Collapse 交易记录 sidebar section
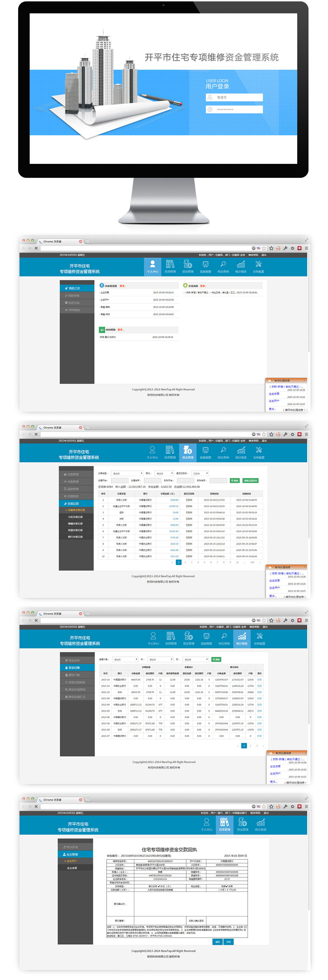 coord(76,503)
